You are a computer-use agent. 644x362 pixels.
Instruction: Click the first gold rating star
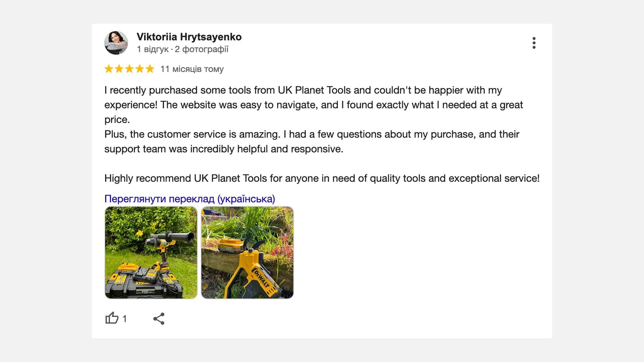coord(109,69)
